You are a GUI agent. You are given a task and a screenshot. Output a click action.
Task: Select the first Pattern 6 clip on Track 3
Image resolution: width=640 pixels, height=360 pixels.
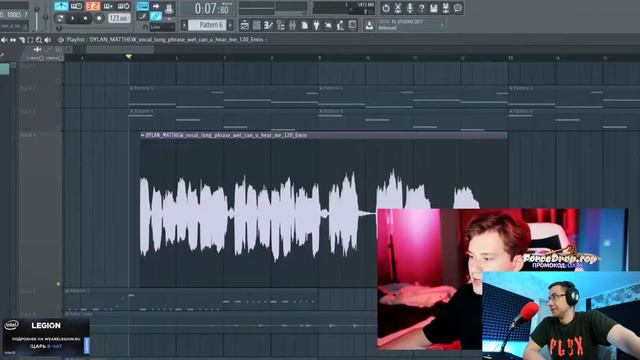tap(223, 120)
